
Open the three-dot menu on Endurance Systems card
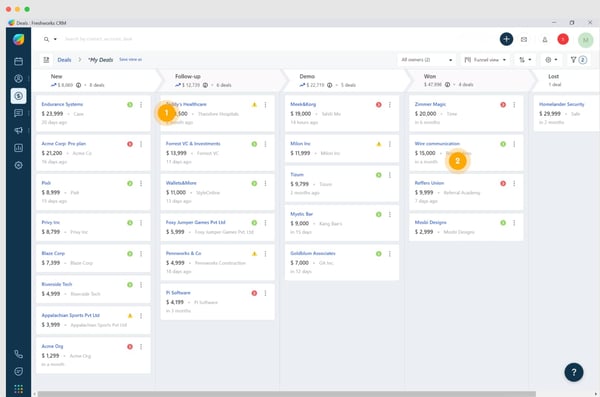click(141, 105)
